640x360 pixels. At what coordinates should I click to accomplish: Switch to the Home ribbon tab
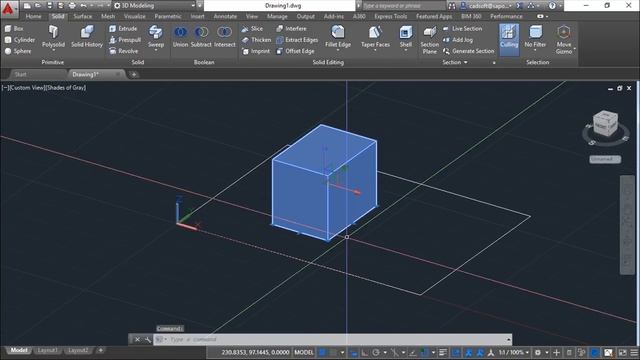click(33, 16)
